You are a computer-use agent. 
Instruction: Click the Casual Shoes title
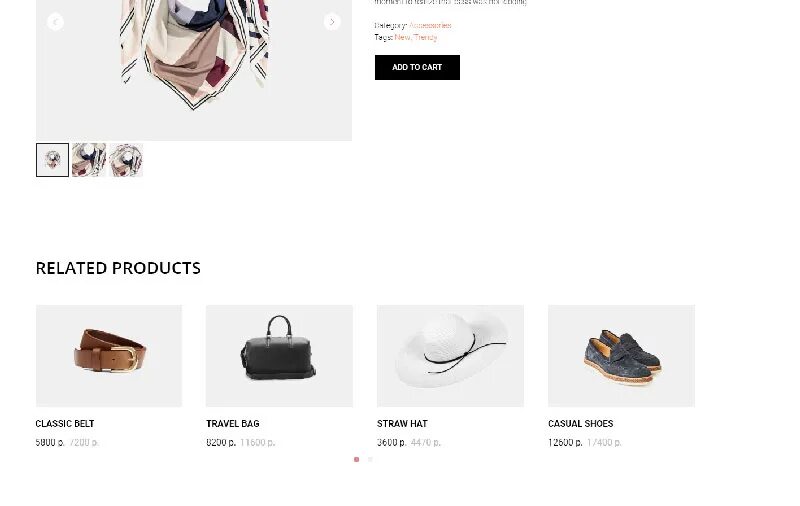click(x=581, y=424)
